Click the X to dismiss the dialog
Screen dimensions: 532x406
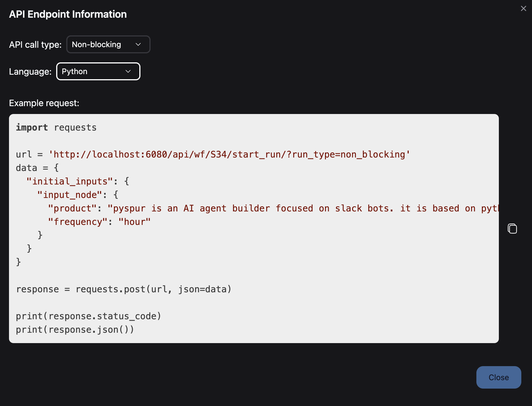click(x=523, y=8)
